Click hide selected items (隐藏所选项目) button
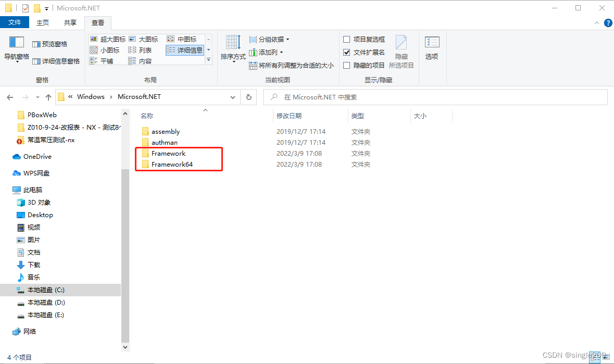This screenshot has width=614, height=364. [x=402, y=52]
